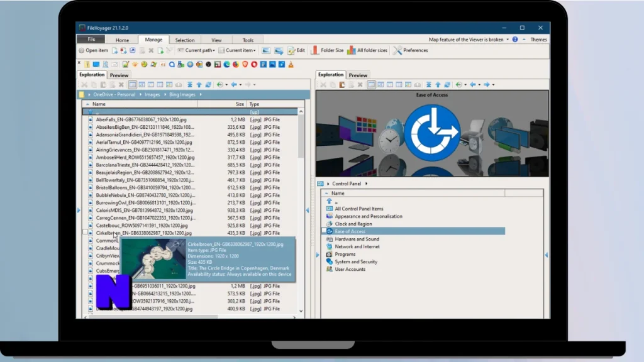Image resolution: width=644 pixels, height=362 pixels.
Task: Click the go-up arrow in right pane toolbar
Action: [x=438, y=85]
